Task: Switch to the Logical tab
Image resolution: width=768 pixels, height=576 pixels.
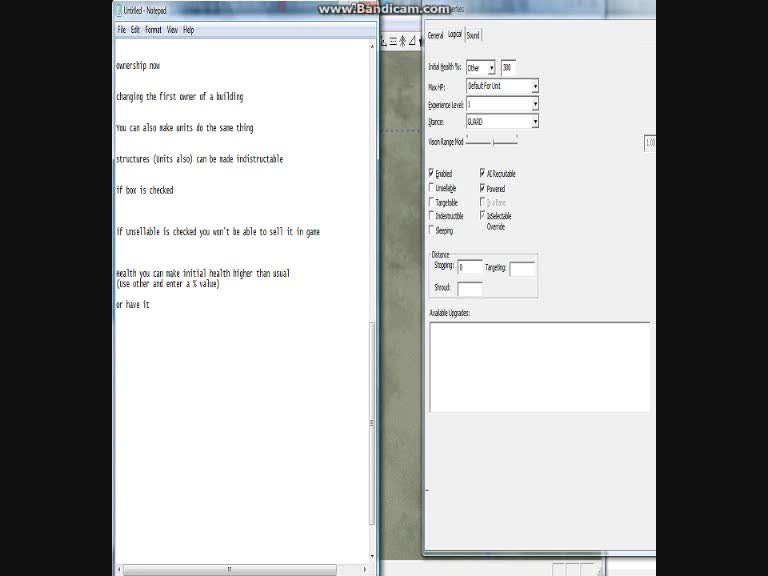Action: (x=455, y=34)
